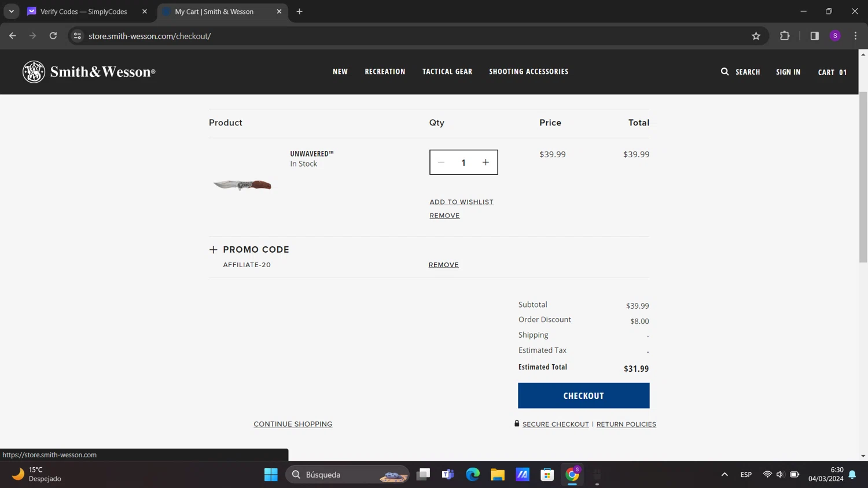Viewport: 868px width, 488px height.
Task: Click CONTINUE SHOPPING link
Action: 293,424
